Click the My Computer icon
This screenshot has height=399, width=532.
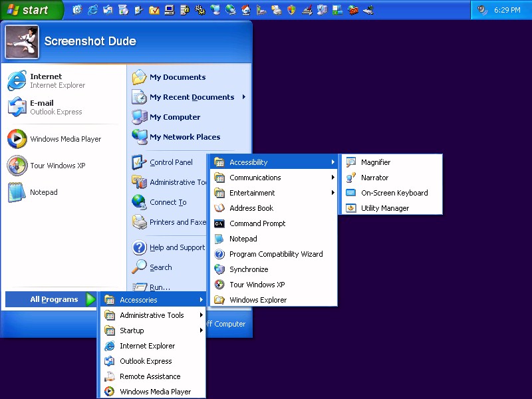[x=140, y=117]
